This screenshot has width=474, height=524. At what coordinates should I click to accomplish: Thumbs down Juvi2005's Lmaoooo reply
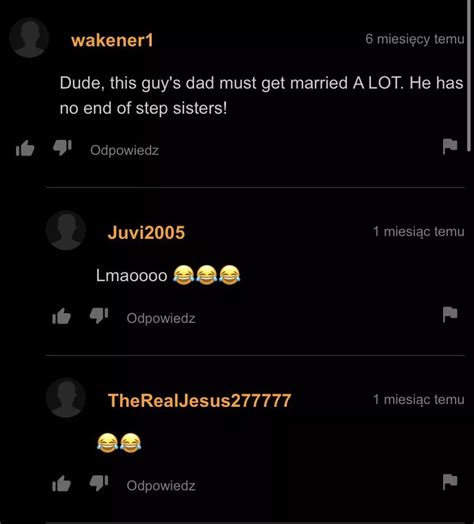[x=99, y=315]
